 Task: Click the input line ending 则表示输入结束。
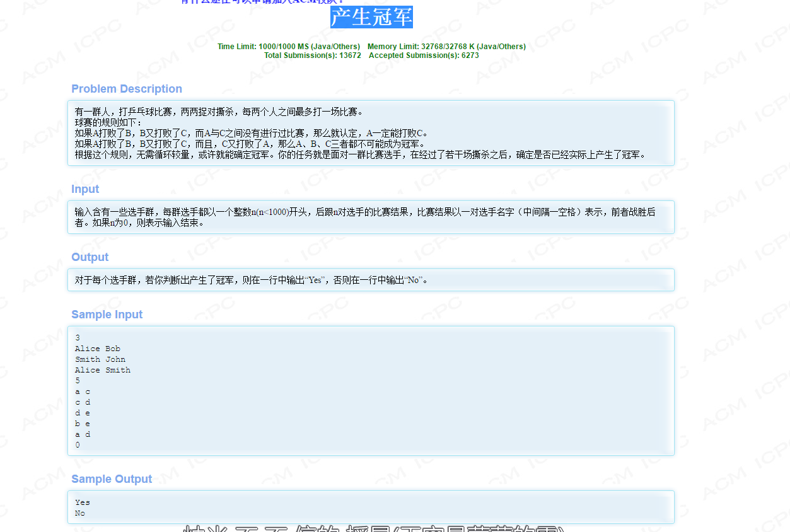[x=139, y=223]
